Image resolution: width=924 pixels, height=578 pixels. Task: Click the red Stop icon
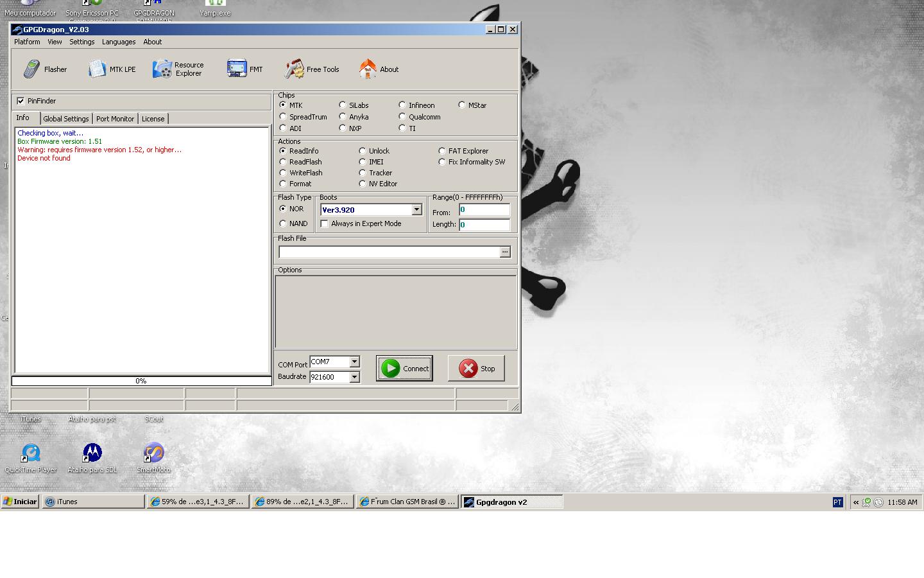tap(468, 368)
